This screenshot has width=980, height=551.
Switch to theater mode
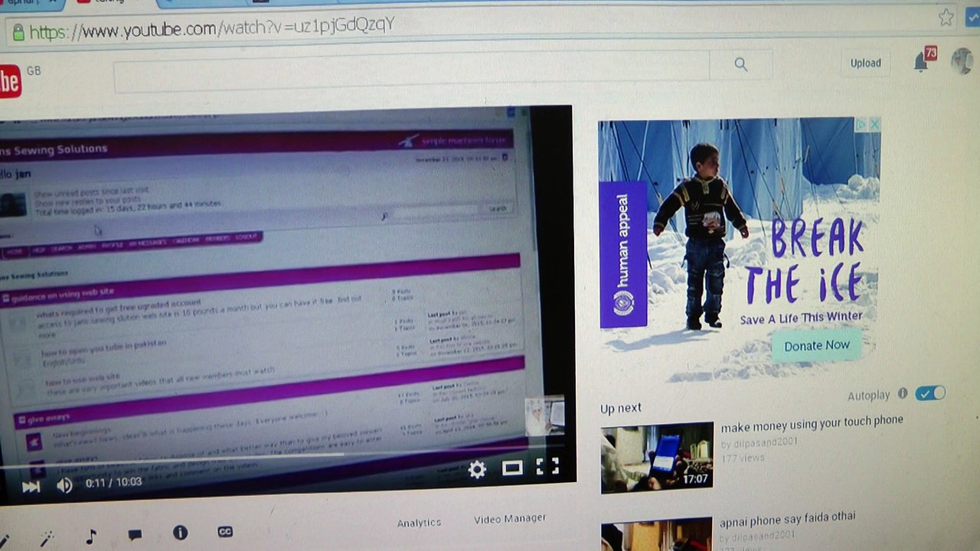click(511, 468)
